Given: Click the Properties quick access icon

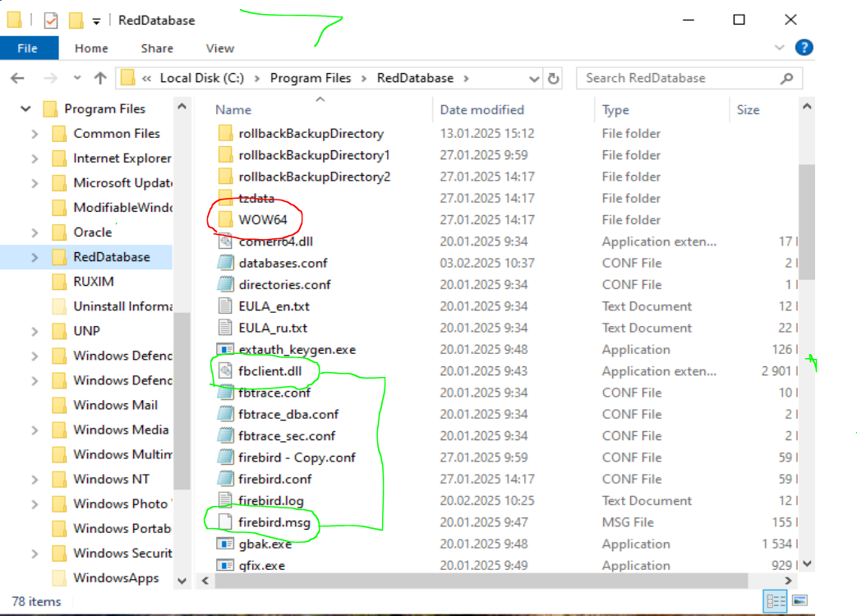Looking at the screenshot, I should click(x=50, y=21).
